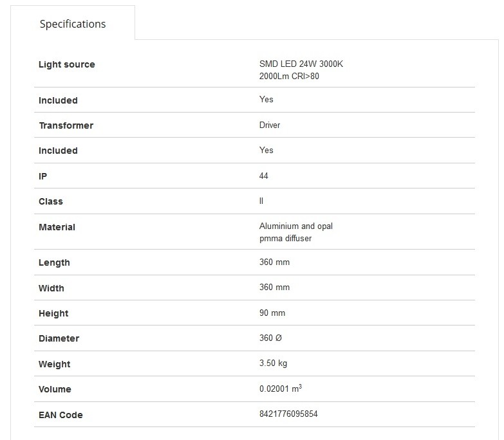Click the IP rating label
This screenshot has width=504, height=440.
click(x=42, y=176)
